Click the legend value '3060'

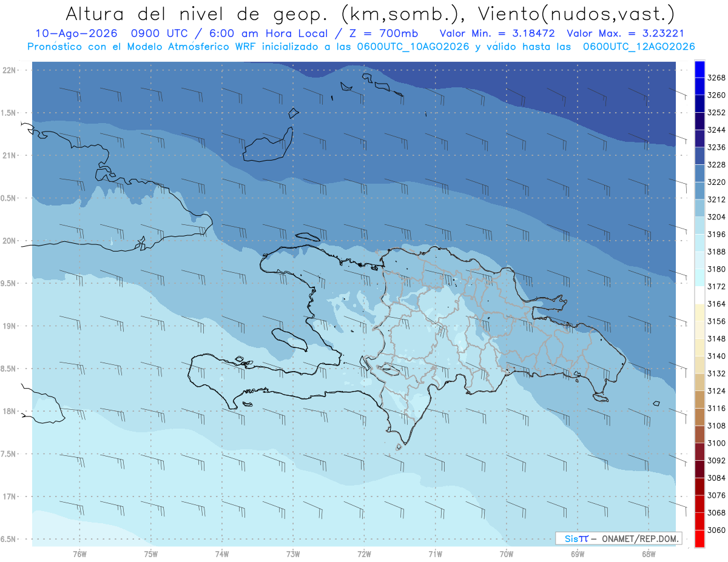(x=716, y=530)
